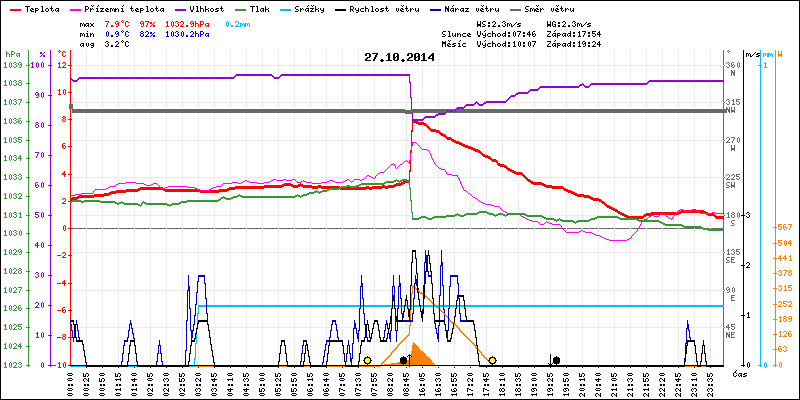Click the max temperature value 7.9°C
This screenshot has width=800, height=400.
coord(117,24)
